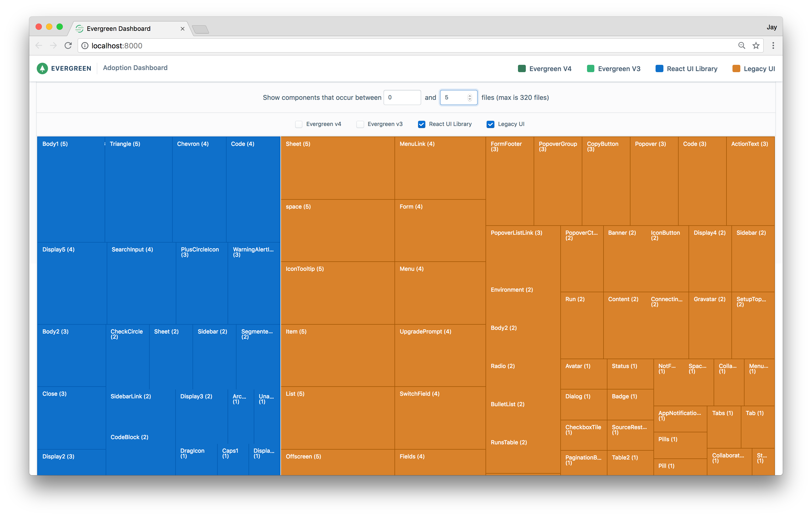This screenshot has height=517, width=812.
Task: Open the Chrome three-dot menu
Action: click(x=773, y=45)
